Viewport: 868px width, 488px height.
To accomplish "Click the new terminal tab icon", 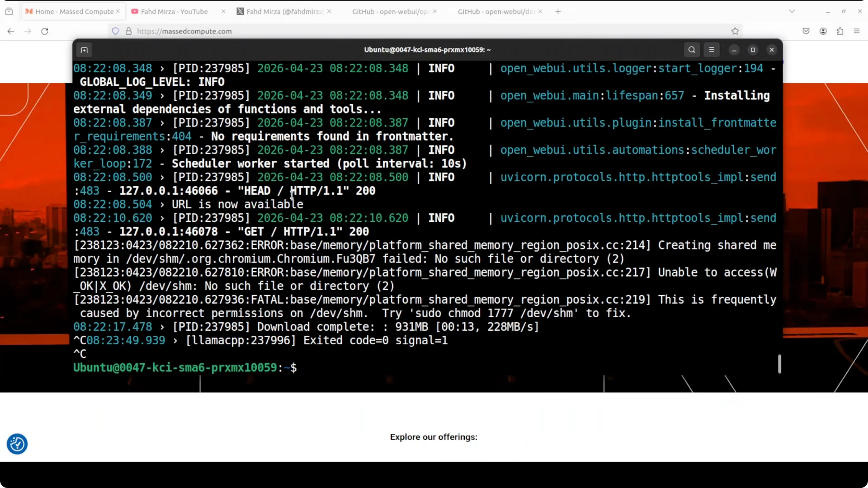I will point(84,50).
